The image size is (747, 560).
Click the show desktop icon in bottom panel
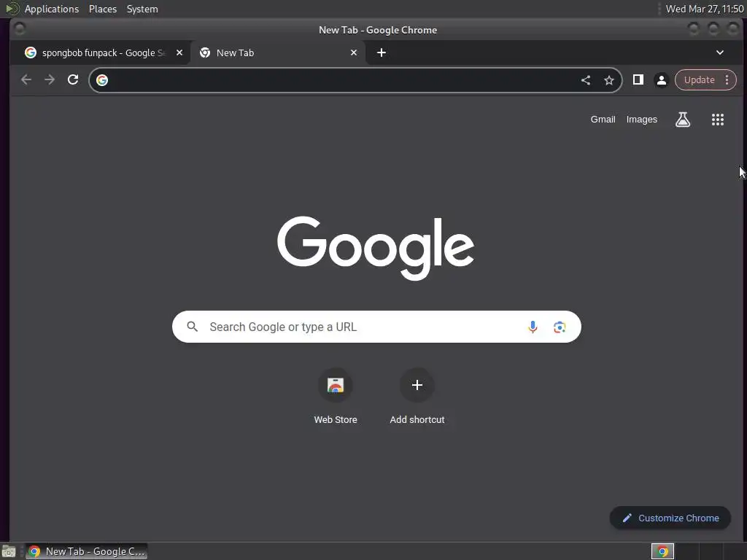(9, 551)
